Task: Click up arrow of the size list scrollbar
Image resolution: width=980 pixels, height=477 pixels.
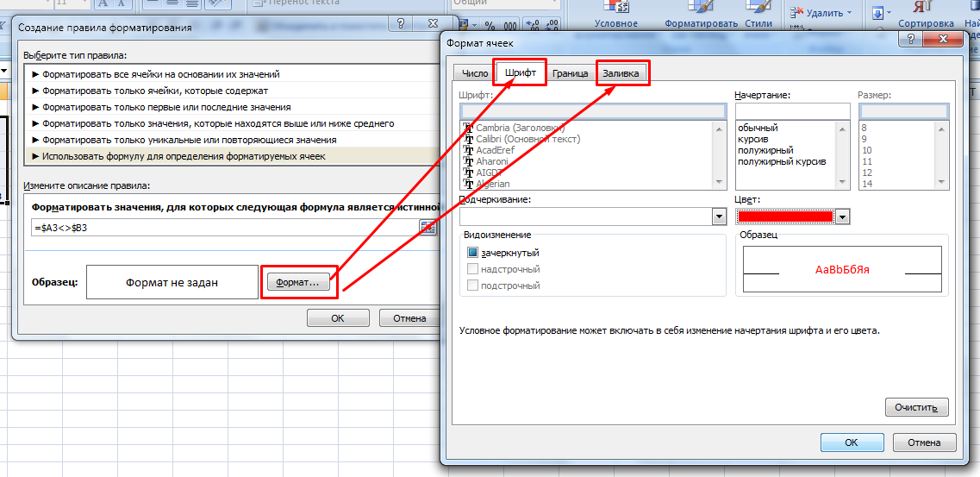Action: pos(942,128)
